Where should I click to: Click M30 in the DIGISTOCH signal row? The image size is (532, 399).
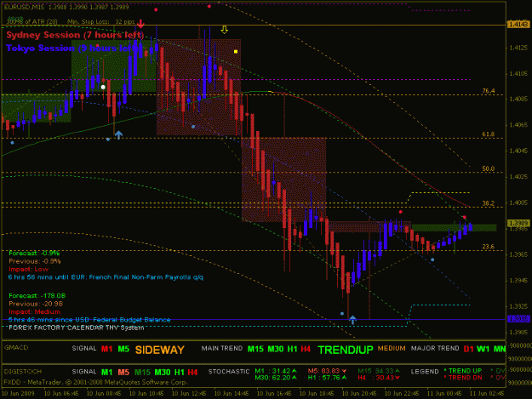(x=163, y=373)
